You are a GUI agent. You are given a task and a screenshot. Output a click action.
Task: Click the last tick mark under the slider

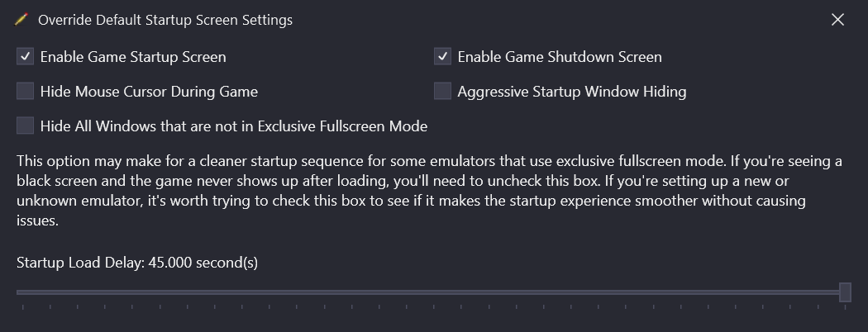click(845, 306)
